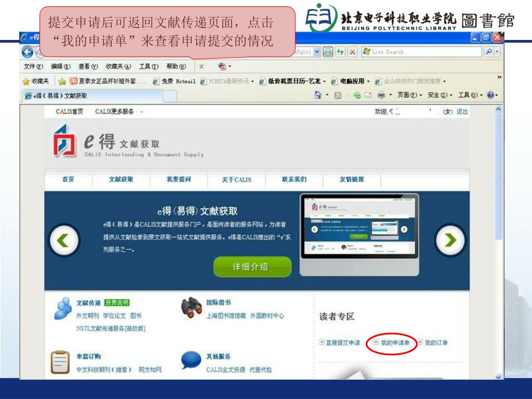This screenshot has height=399, width=532.
Task: Expand the 安全(S) dropdown menu
Action: click(x=440, y=95)
